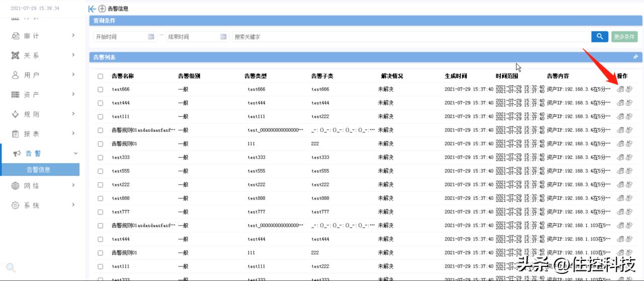The height and width of the screenshot is (281, 644).
Task: Expand the 资产 menu chevron
Action: click(73, 94)
